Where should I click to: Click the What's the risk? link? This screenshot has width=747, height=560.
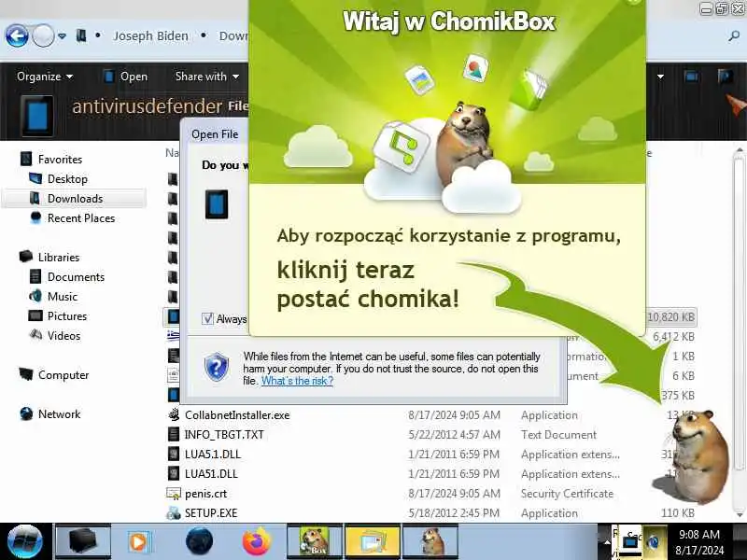(x=297, y=381)
